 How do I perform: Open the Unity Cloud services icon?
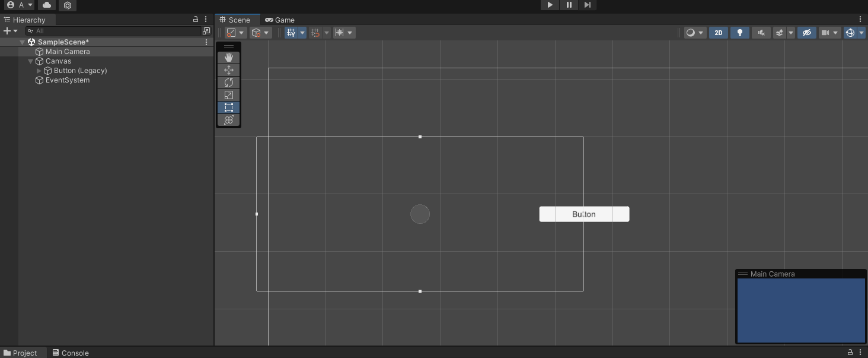(x=47, y=5)
